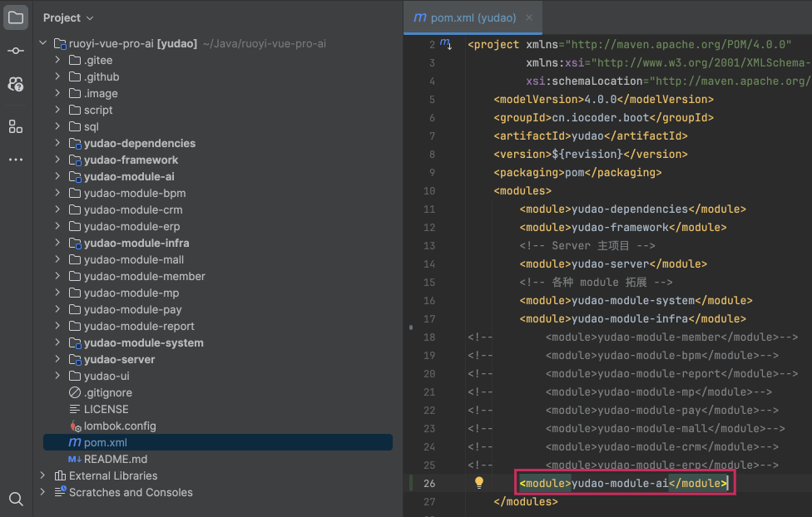Screen dimensions: 812x517
Task: Open the Project tool window folder icon
Action: [x=16, y=17]
